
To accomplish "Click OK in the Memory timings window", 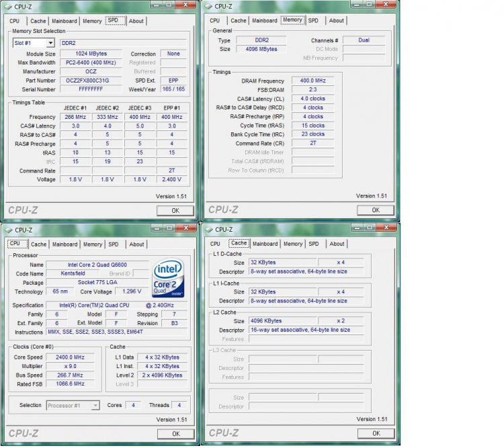I will [376, 210].
